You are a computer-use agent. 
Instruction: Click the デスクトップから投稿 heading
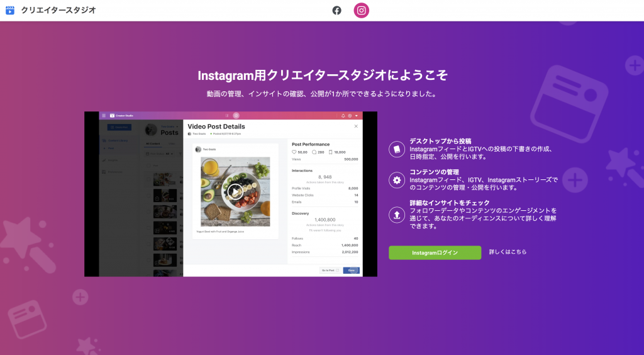point(440,141)
